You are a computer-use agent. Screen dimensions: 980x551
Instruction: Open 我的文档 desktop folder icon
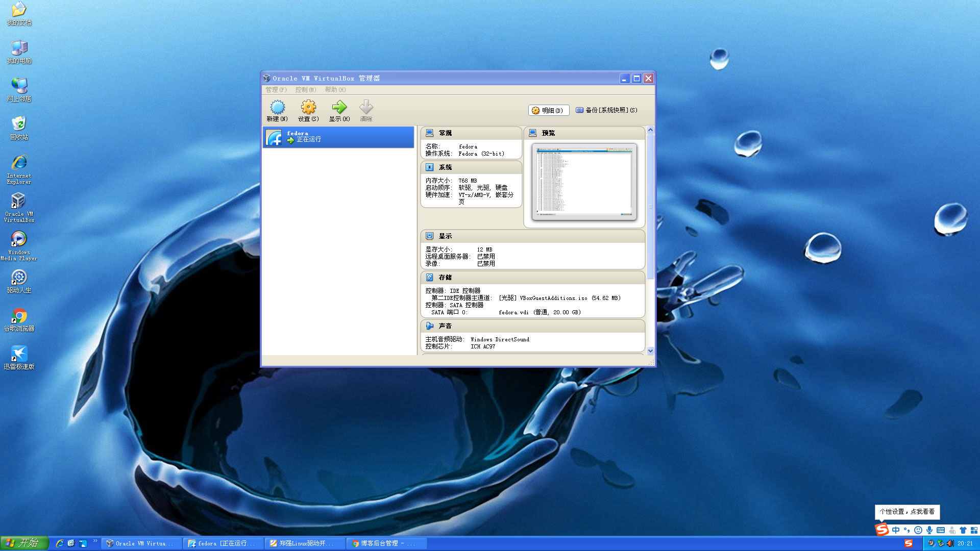coord(19,14)
